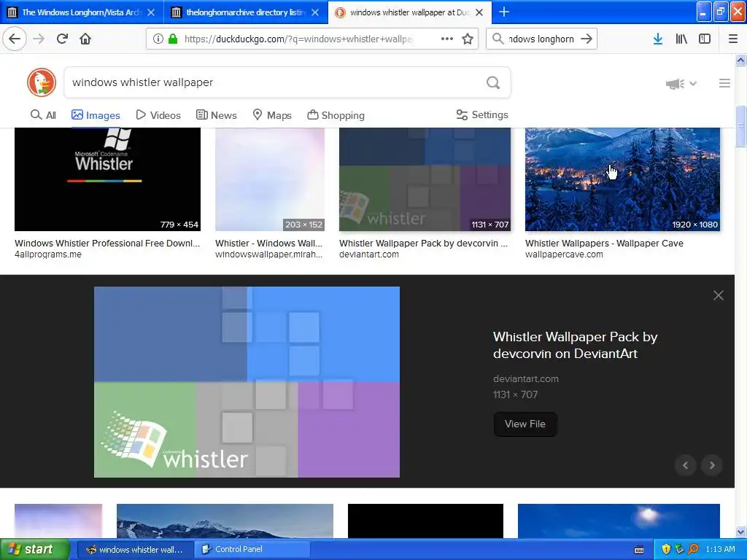
Task: Switch to thelonghornarchive directory listing tab
Action: pyautogui.click(x=245, y=12)
